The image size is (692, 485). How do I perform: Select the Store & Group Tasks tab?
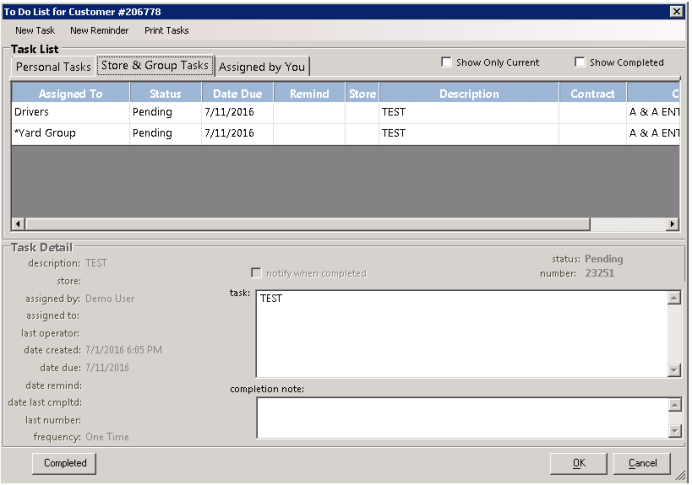155,66
